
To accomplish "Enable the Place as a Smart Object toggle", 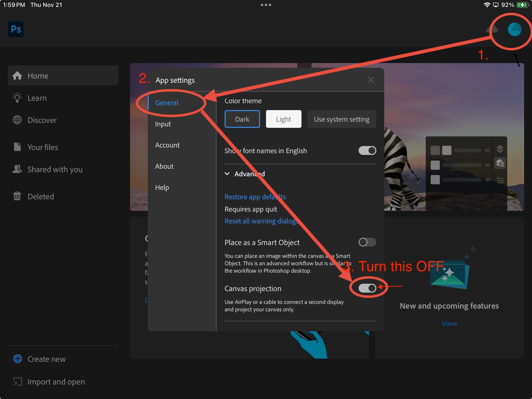I will coord(367,242).
